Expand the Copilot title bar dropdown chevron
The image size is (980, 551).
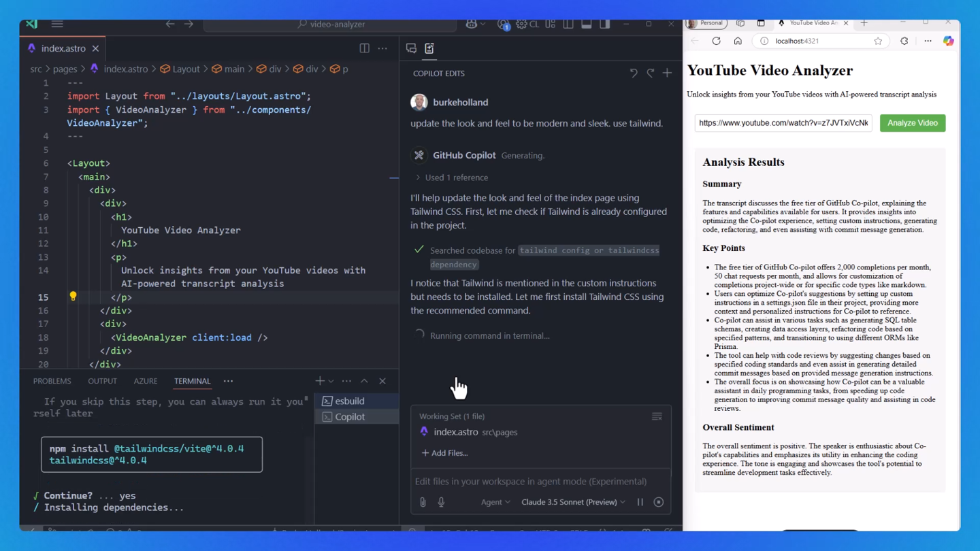pos(483,24)
